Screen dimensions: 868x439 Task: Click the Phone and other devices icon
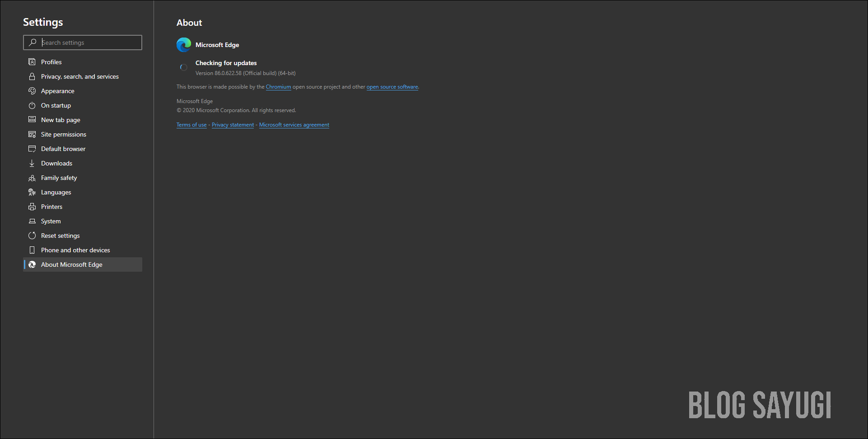[x=32, y=250]
